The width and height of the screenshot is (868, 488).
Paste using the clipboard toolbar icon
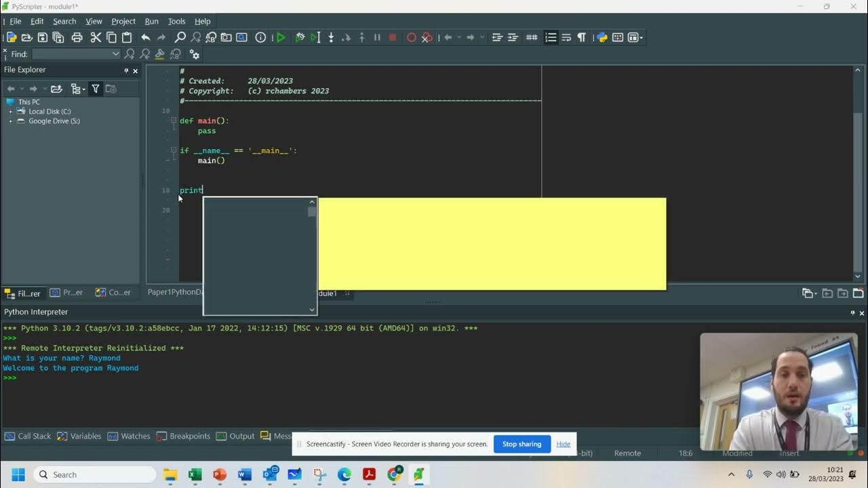tap(127, 38)
